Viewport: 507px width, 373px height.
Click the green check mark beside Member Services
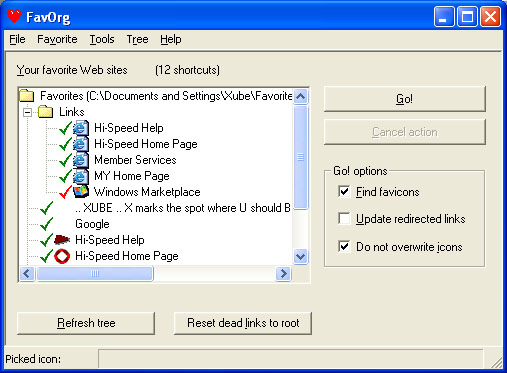point(65,160)
